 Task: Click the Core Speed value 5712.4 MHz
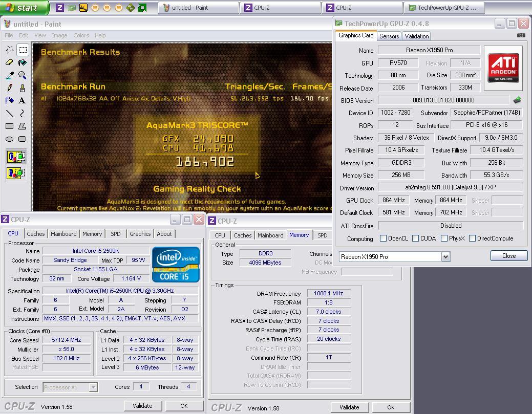67,340
